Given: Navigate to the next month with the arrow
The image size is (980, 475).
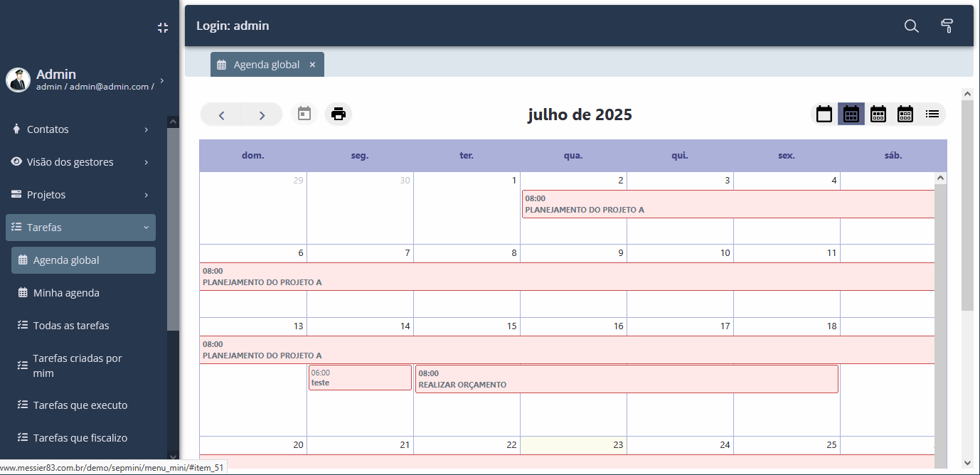Looking at the screenshot, I should pos(261,114).
